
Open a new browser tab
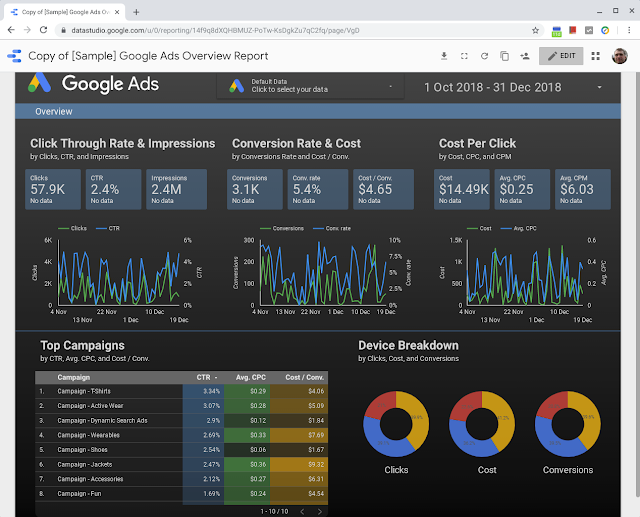pos(136,12)
